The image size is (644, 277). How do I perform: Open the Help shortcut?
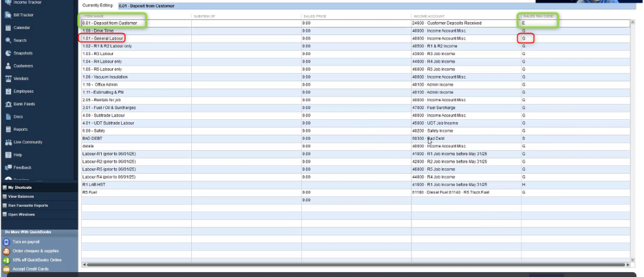pos(17,155)
